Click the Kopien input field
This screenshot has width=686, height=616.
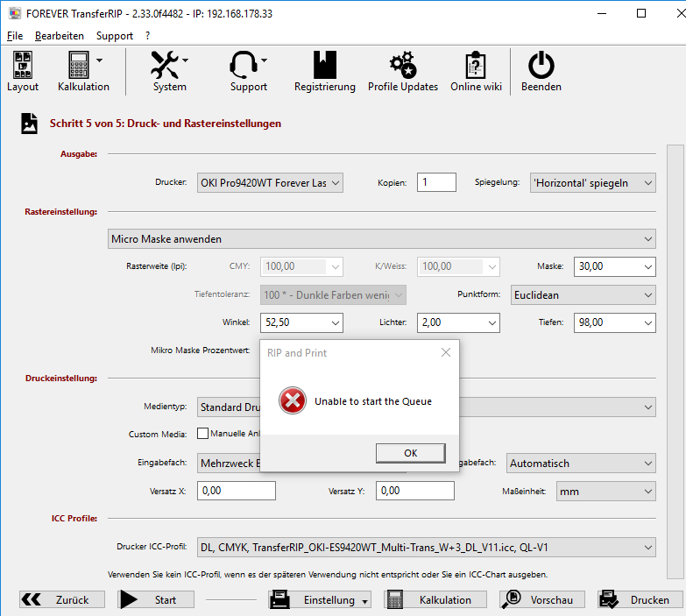coord(436,182)
